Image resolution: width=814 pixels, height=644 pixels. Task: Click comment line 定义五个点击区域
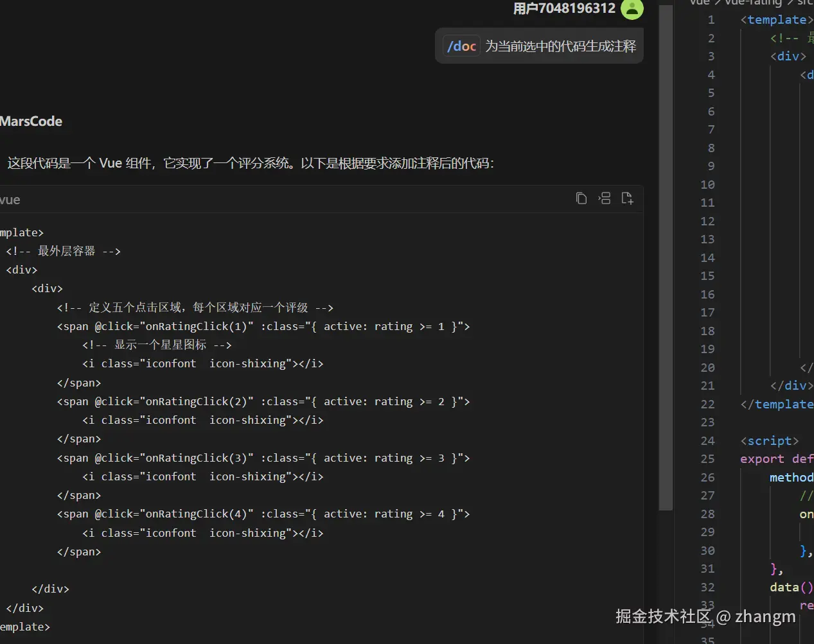coord(195,308)
